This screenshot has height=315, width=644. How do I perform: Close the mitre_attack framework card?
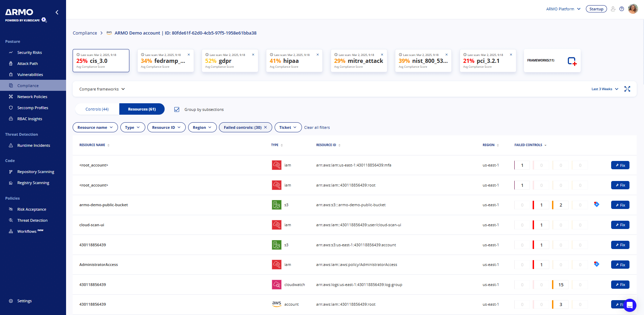coord(382,55)
